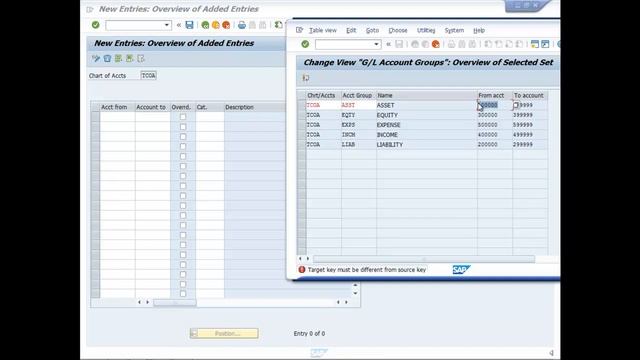Click the From acct field of the ASSET row
Image resolution: width=640 pixels, height=360 pixels.
[x=495, y=105]
